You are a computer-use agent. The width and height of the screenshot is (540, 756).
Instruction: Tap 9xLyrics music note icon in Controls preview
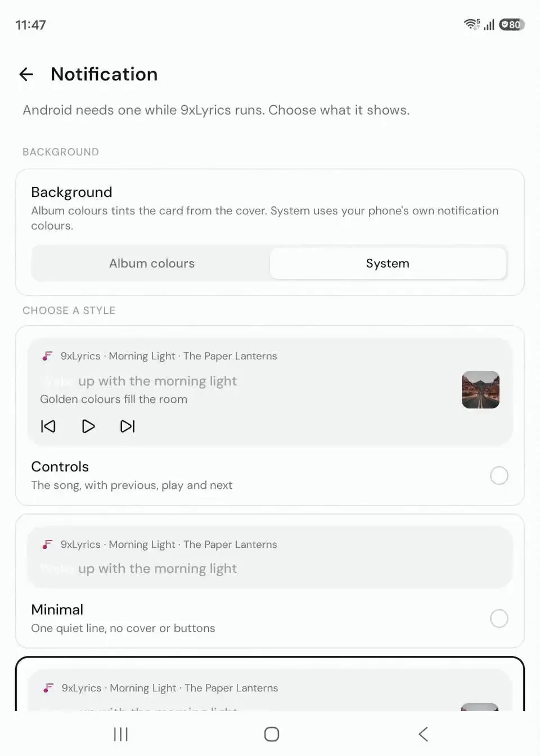point(47,356)
